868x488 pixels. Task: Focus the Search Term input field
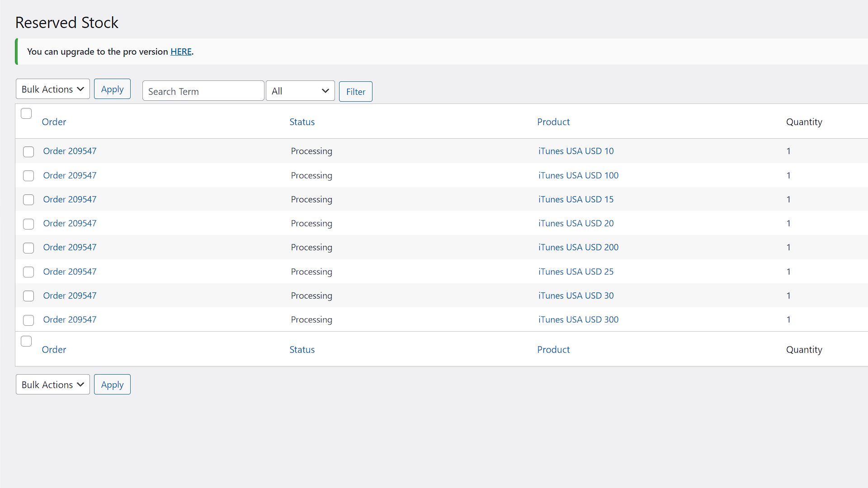coord(203,91)
